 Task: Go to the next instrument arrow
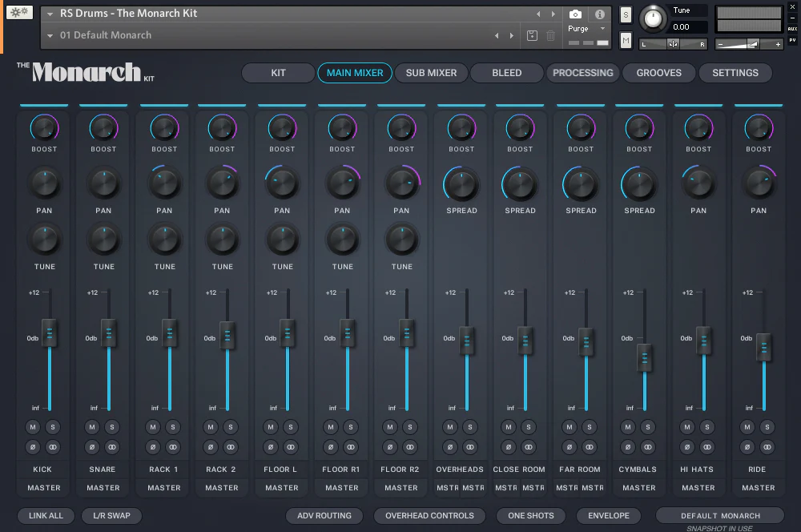553,14
